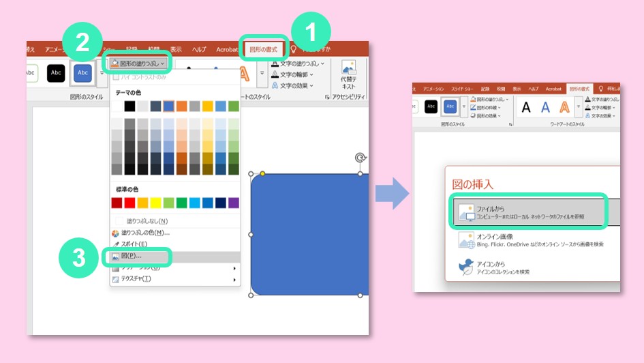Expand WordArt styles gallery in left window

pos(262,73)
